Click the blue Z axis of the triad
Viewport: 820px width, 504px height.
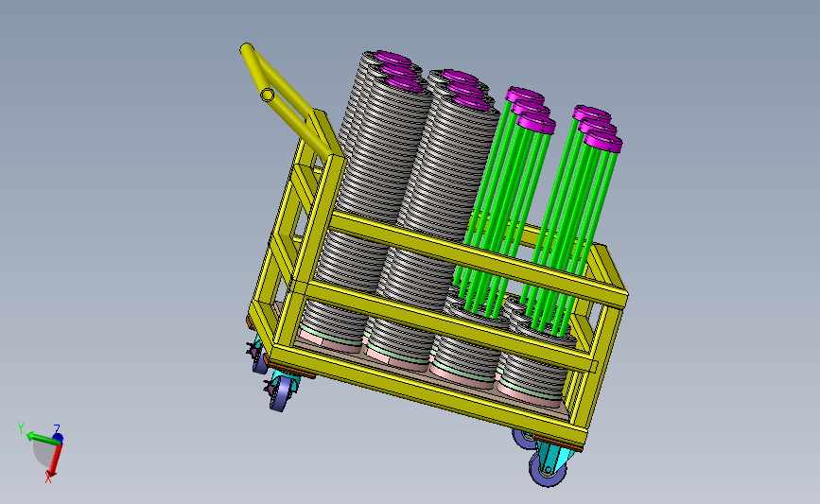coord(58,437)
